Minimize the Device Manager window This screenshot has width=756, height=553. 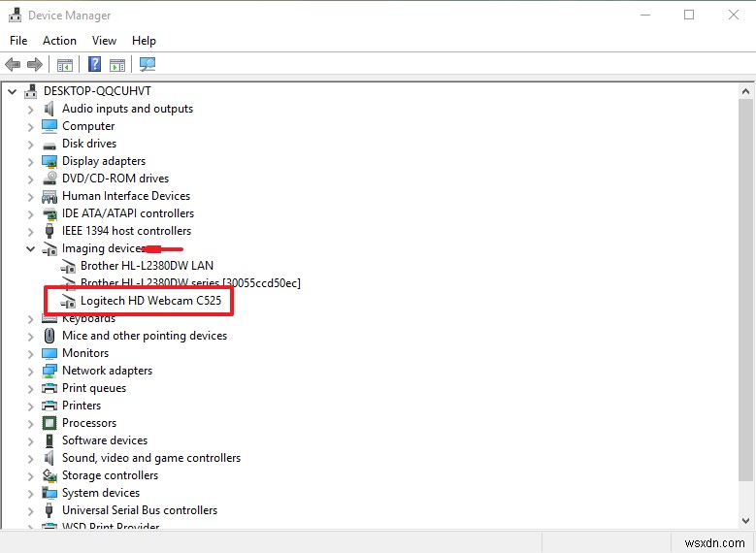click(645, 15)
